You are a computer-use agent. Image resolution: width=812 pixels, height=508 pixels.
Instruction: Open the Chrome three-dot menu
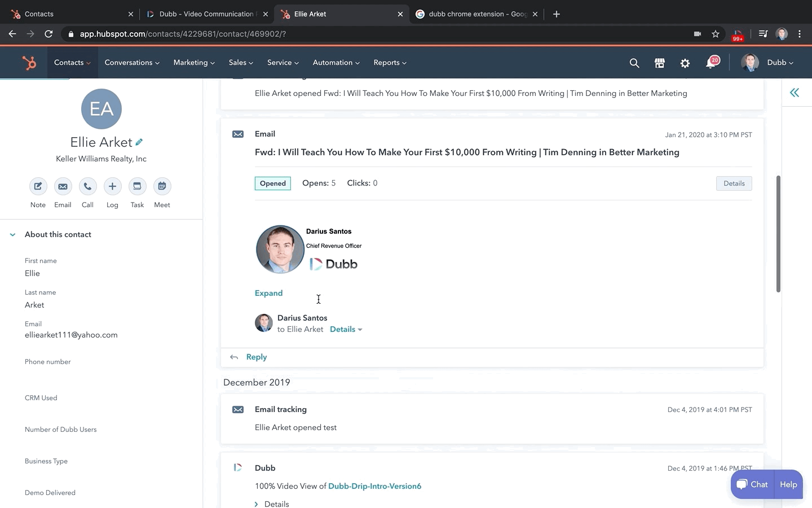point(800,34)
